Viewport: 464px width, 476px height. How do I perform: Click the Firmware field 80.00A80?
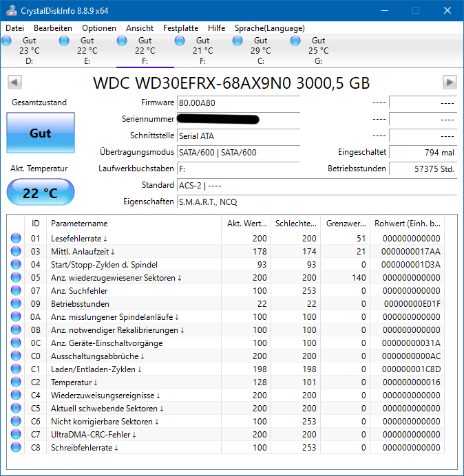(x=238, y=103)
